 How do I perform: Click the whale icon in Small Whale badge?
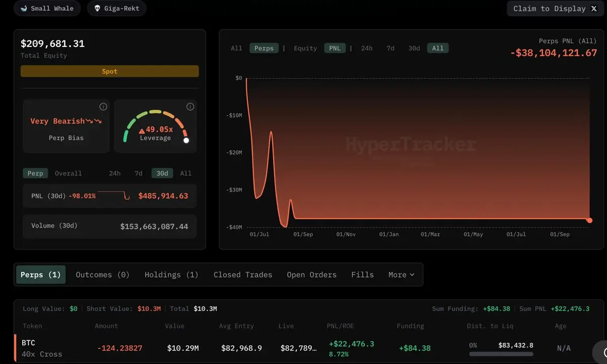click(24, 9)
